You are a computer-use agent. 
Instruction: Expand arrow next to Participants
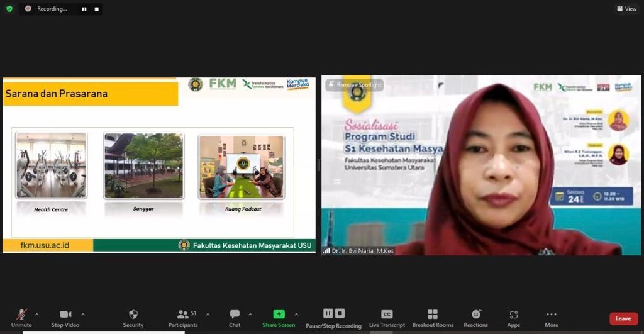[x=208, y=315]
